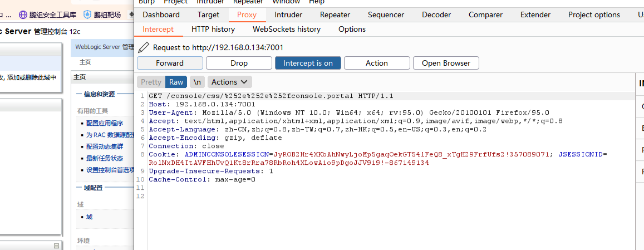Switch to the Repeater tab

tap(335, 15)
